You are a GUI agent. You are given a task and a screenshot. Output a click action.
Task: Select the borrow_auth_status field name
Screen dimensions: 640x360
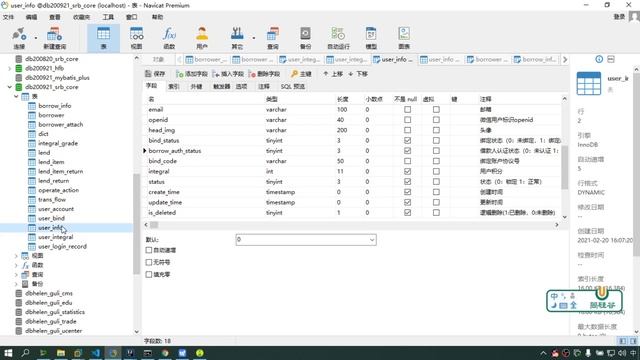(175, 151)
